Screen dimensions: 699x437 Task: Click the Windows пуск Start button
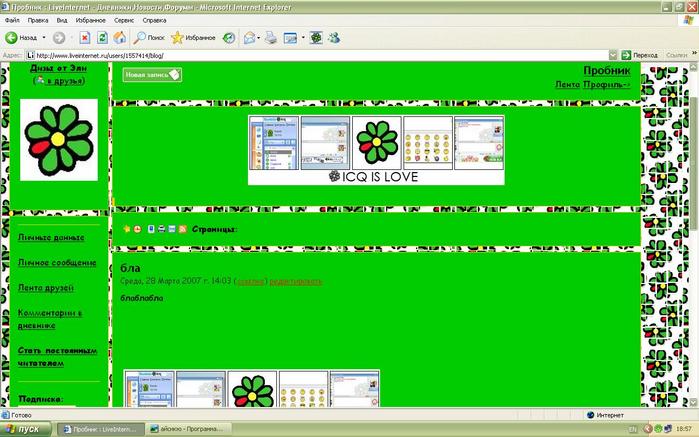pos(25,429)
